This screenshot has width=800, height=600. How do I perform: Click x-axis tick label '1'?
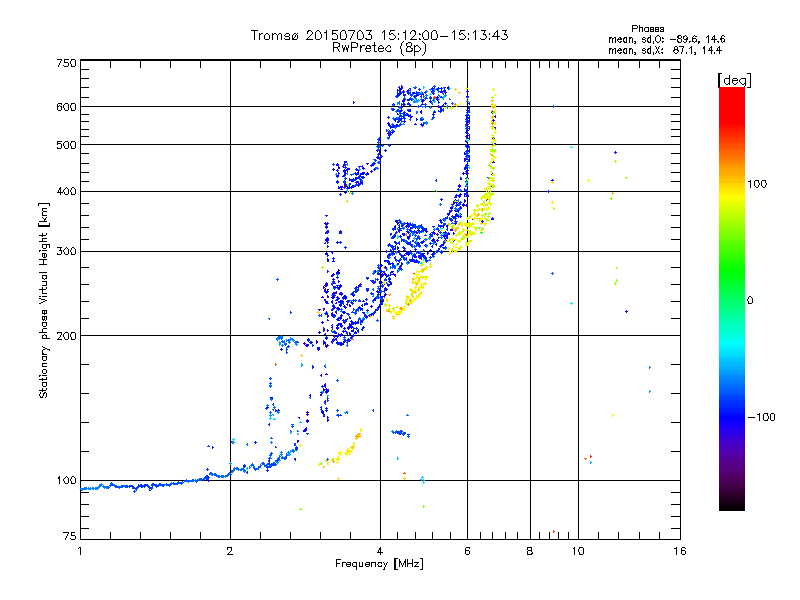click(x=80, y=551)
